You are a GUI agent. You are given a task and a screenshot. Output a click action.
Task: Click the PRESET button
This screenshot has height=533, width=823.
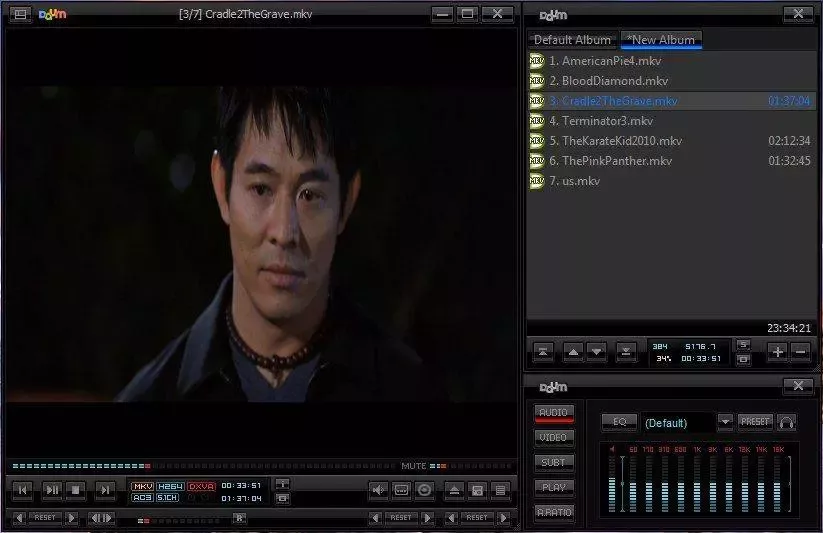click(755, 422)
